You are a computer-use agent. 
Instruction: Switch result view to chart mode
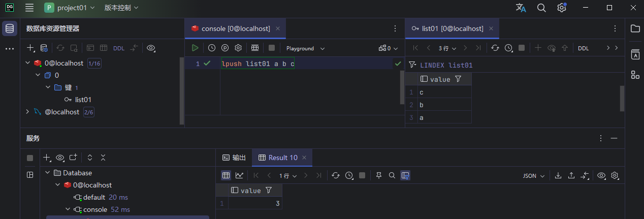pos(239,175)
